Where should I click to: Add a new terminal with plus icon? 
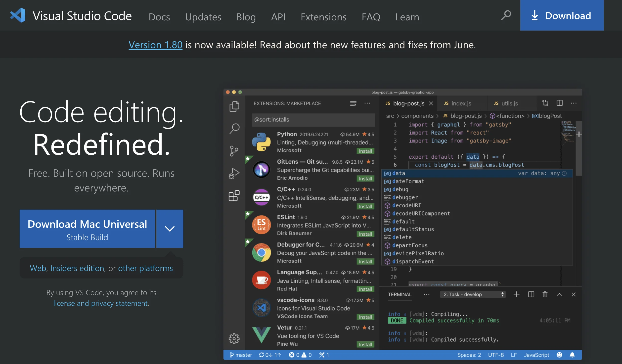(x=517, y=294)
